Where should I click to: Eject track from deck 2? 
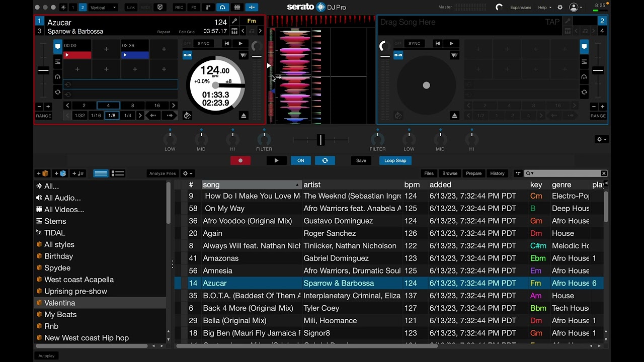[454, 116]
